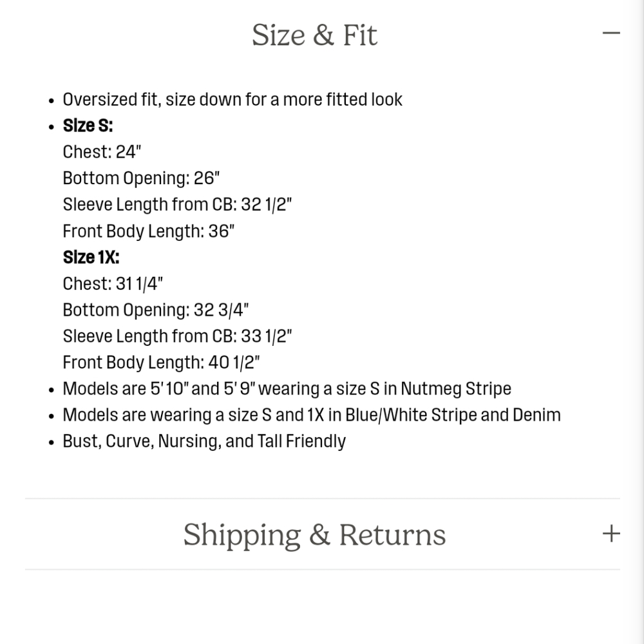
Task: Click the 'Chest: 24"' measurement line
Action: [x=102, y=152]
